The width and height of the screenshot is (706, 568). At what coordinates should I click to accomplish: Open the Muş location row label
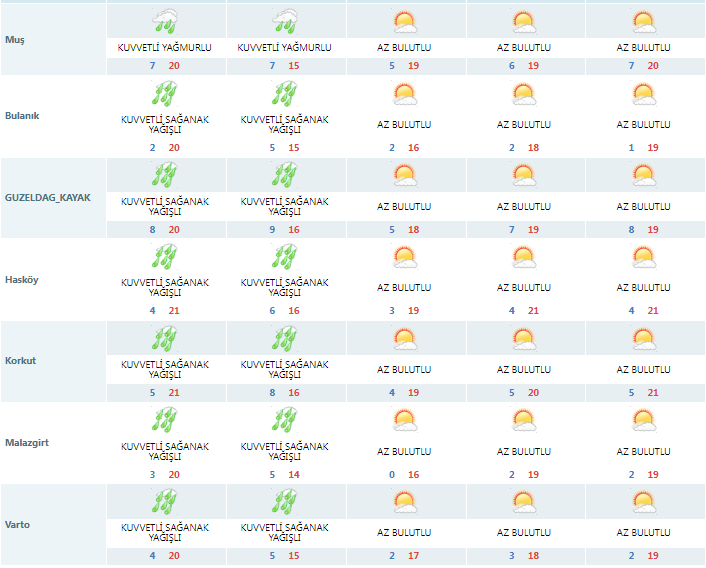(x=14, y=43)
